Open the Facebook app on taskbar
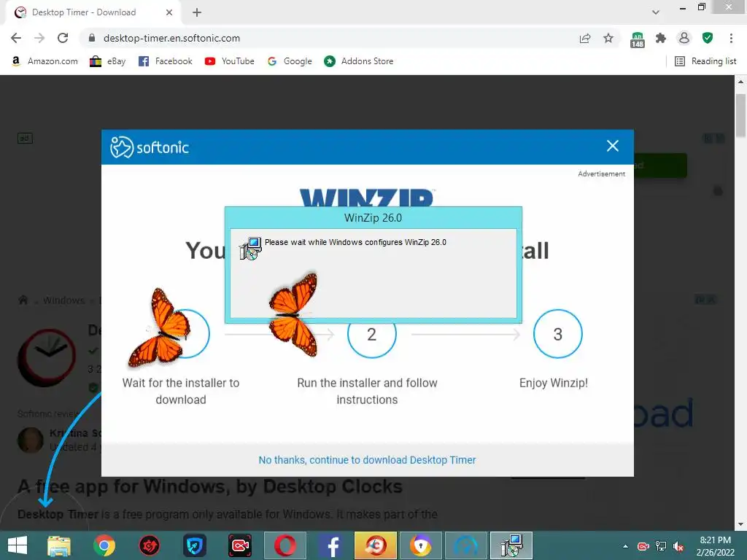Screen dimensions: 747x560 pyautogui.click(x=330, y=545)
